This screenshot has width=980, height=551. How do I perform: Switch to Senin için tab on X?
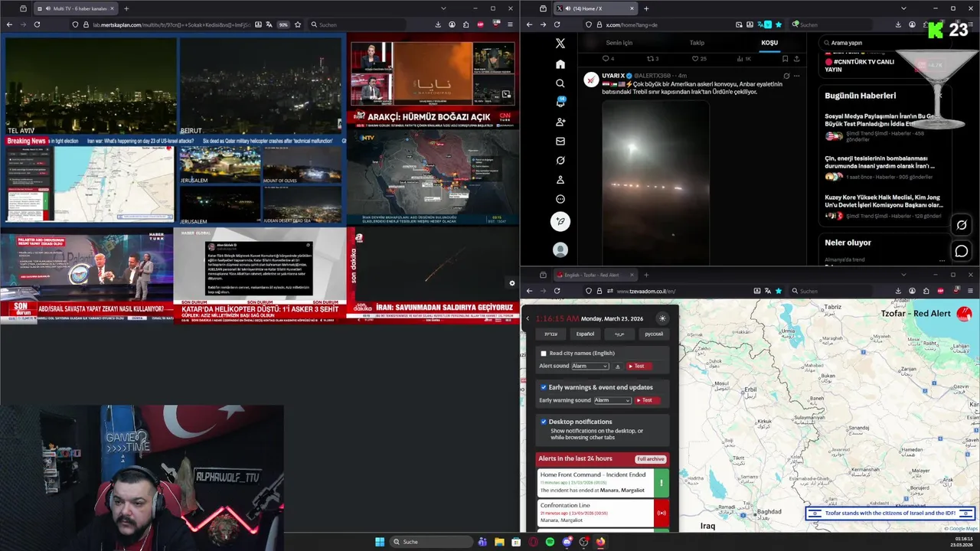pos(619,43)
